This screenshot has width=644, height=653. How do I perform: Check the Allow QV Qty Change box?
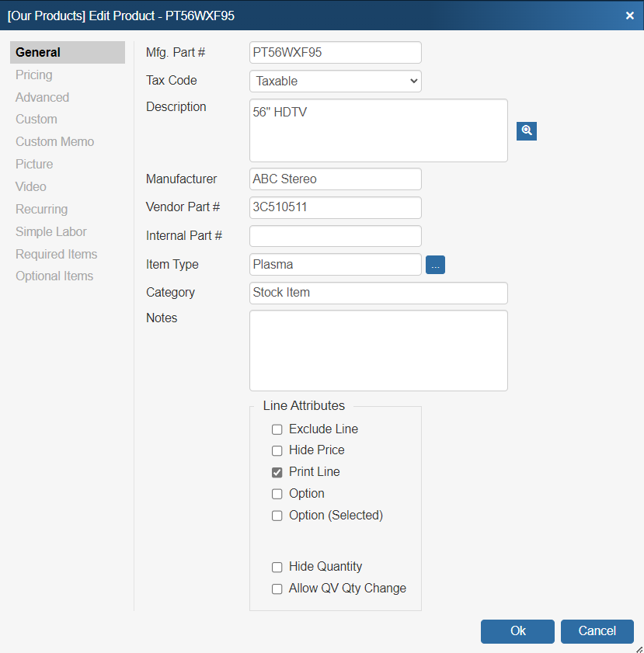click(277, 589)
